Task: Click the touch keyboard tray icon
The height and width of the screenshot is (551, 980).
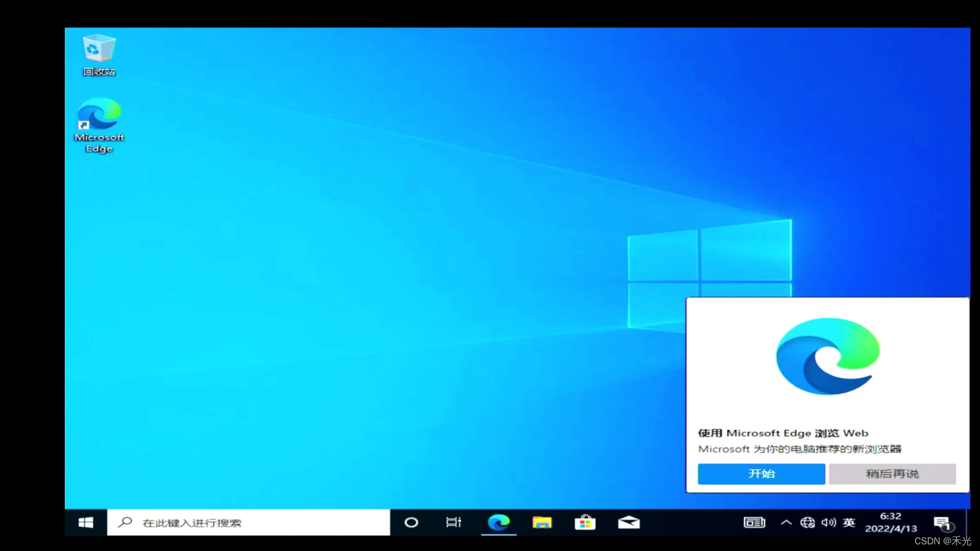Action: 754,522
